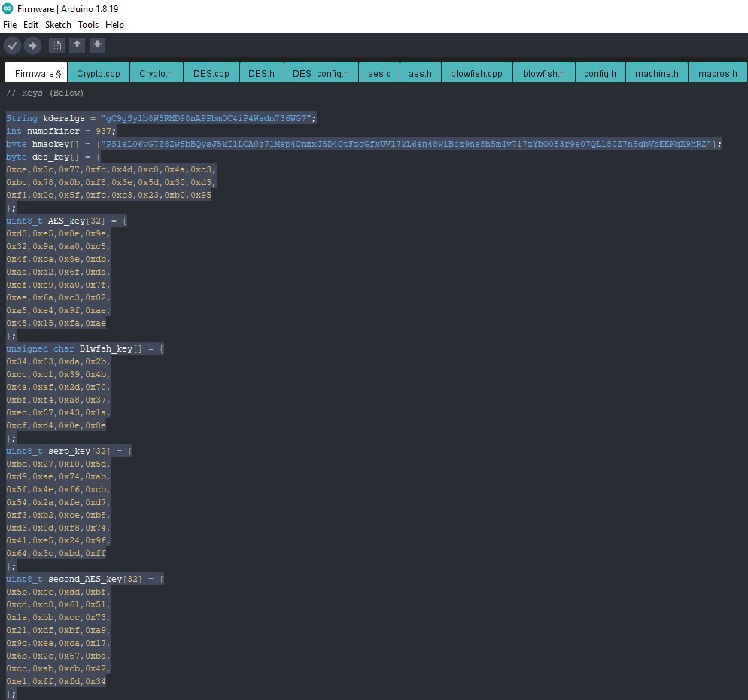Switch to the DES.cpp tab
The height and width of the screenshot is (700, 748).
pyautogui.click(x=211, y=72)
